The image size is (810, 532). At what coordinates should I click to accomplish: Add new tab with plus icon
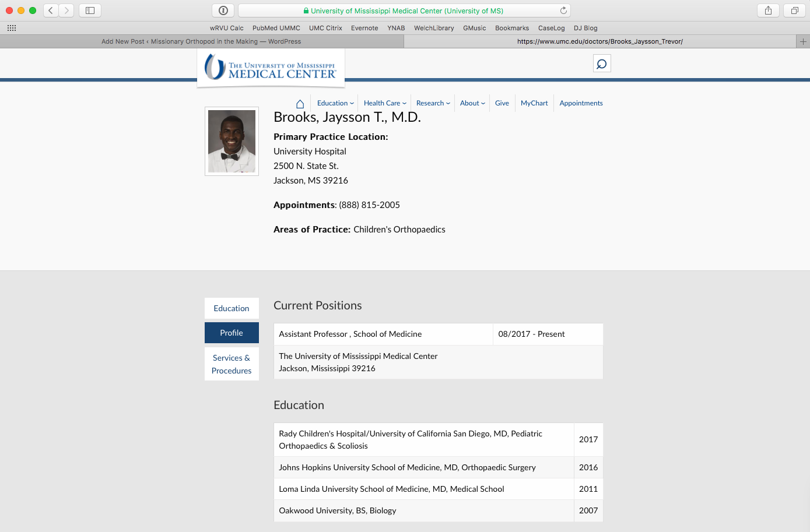pos(803,41)
